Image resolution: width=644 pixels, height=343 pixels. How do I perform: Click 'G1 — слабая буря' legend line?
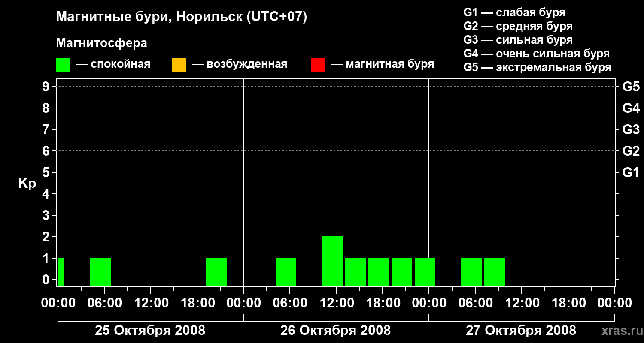tap(514, 12)
